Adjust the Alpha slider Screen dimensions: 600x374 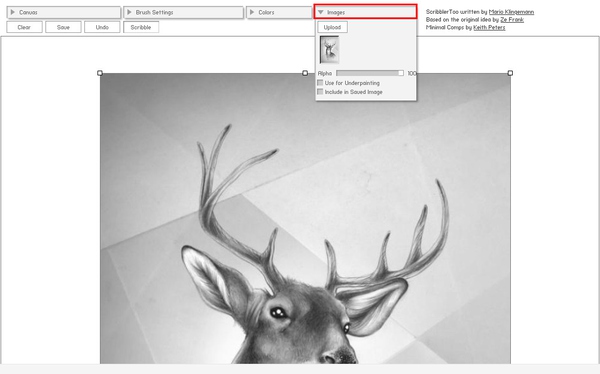[370, 73]
